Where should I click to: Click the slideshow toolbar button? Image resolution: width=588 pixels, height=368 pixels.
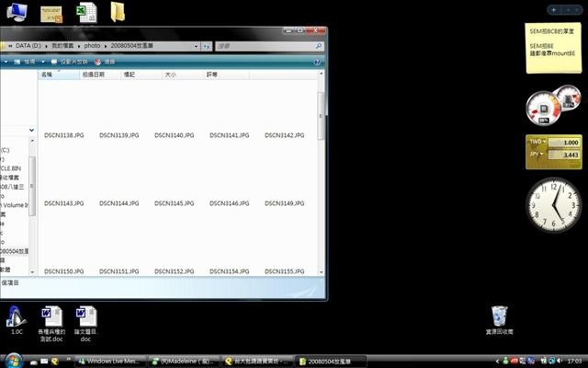[x=70, y=62]
